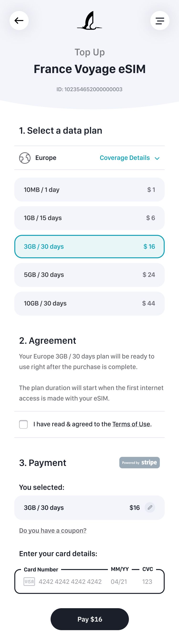The height and width of the screenshot is (644, 179).
Task: Click the globe icon next to Europe
Action: tap(24, 158)
